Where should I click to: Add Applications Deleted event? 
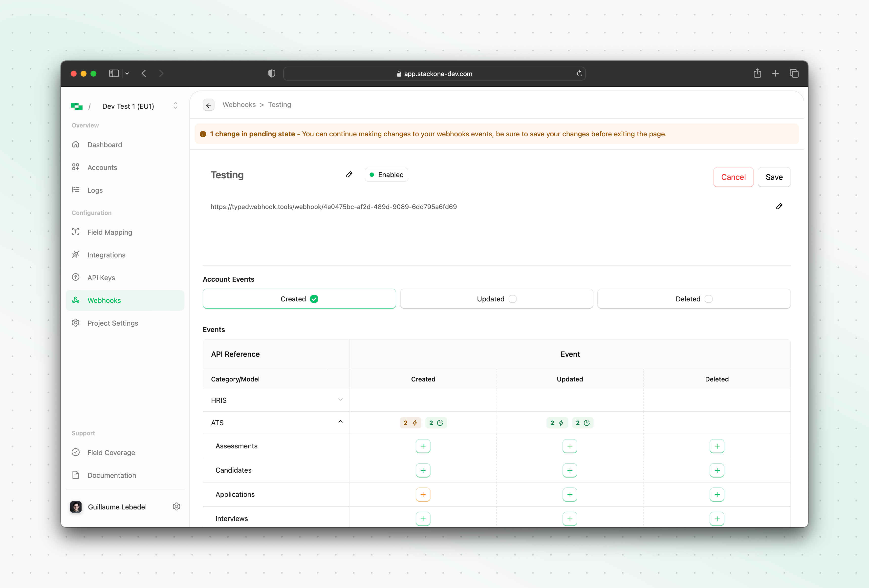[717, 495]
